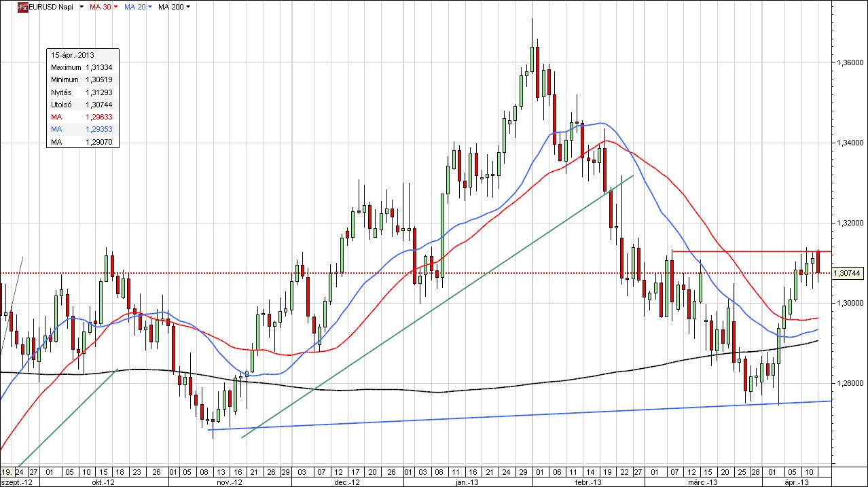Select the blue support trendline at chart bottom

520,415
